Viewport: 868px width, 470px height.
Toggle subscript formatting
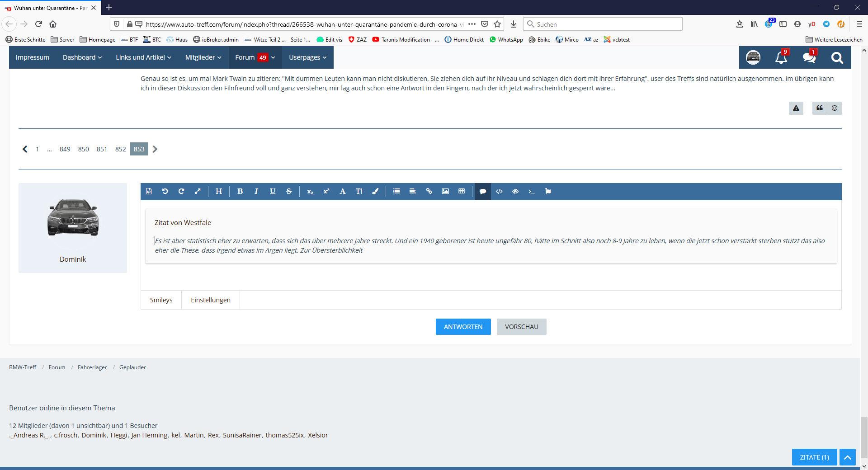(x=310, y=191)
